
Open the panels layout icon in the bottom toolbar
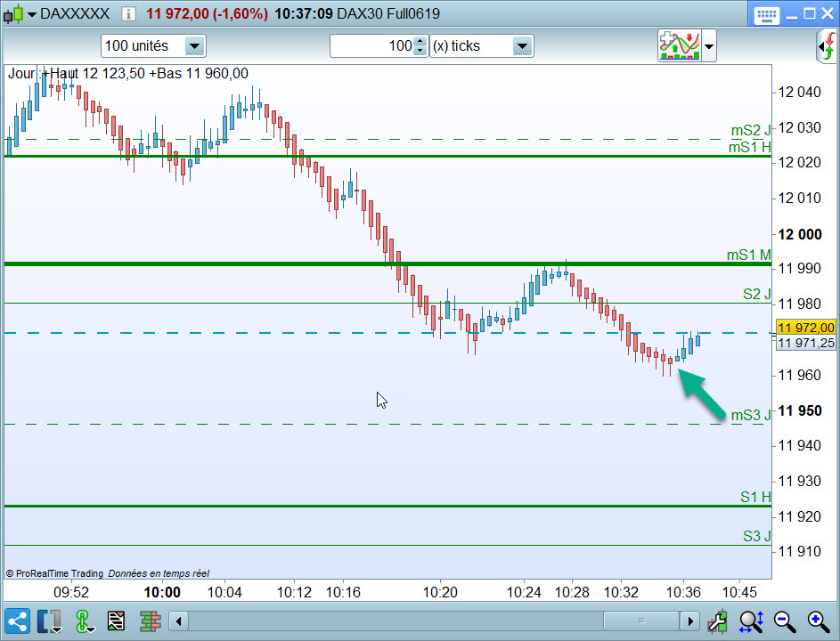click(49, 621)
